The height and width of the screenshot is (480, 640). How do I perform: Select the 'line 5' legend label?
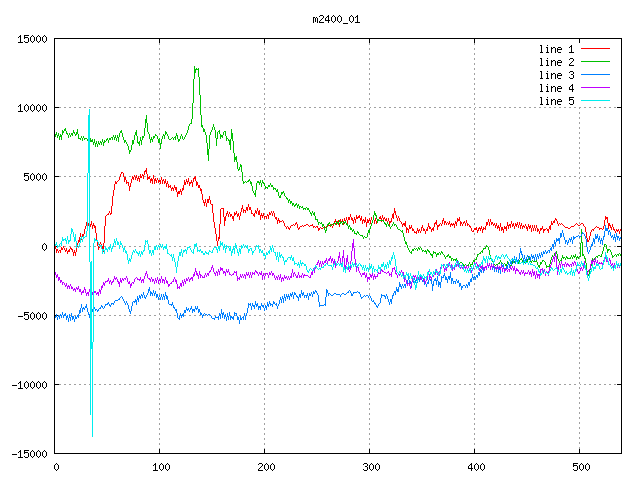click(x=556, y=101)
